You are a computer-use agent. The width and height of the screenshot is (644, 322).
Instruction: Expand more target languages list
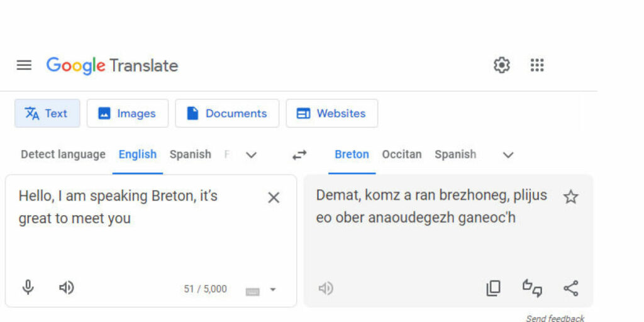point(508,155)
